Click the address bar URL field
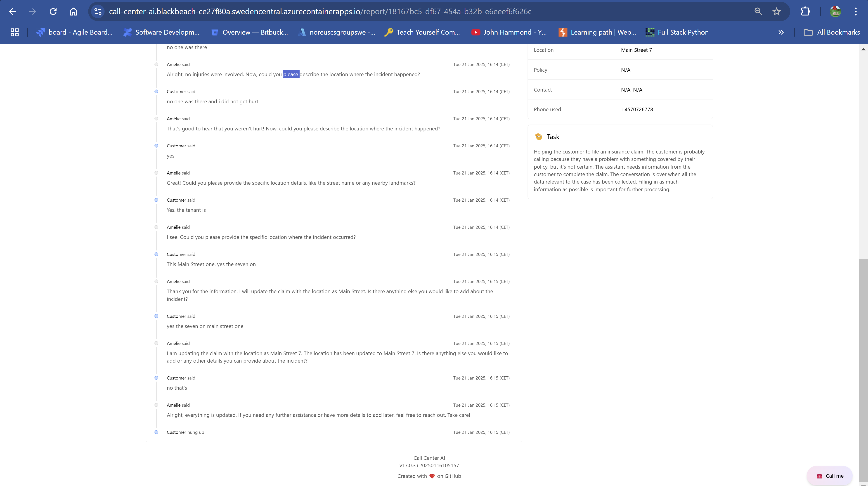Image resolution: width=868 pixels, height=486 pixels. click(320, 12)
